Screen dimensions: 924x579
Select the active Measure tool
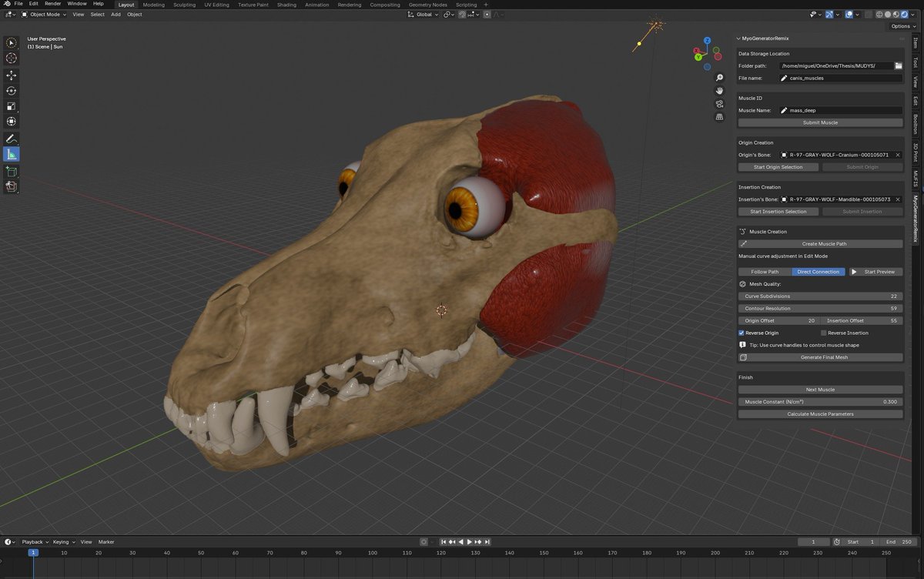(12, 154)
